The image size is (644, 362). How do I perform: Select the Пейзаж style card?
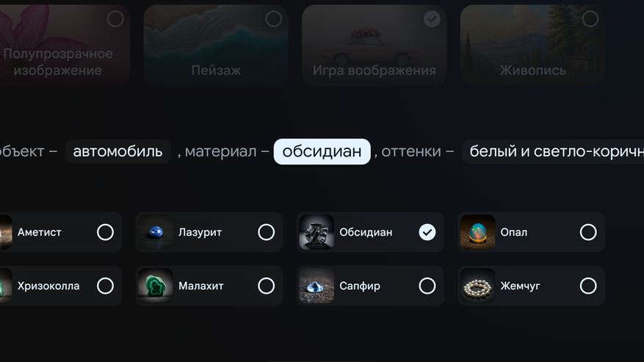point(216,45)
